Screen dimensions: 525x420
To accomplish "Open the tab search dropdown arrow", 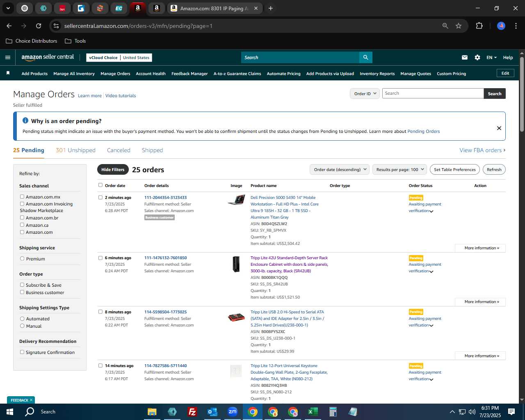I will point(8,8).
